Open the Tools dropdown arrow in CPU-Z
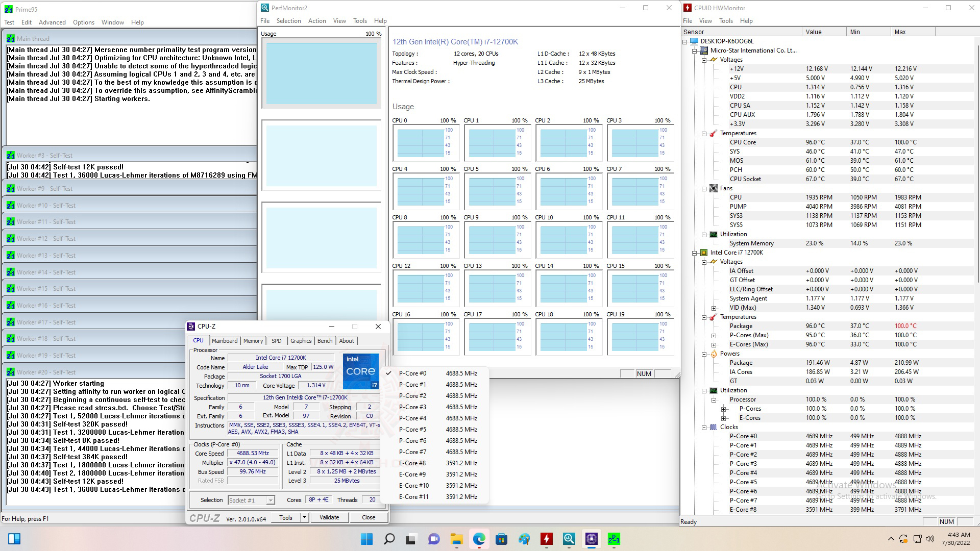980x551 pixels. coord(304,517)
